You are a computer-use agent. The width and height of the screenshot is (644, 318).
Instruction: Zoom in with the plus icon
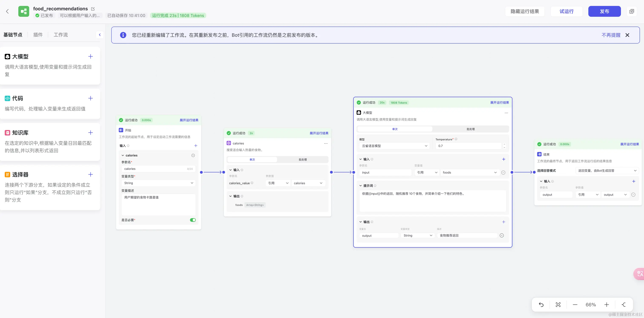click(x=607, y=305)
